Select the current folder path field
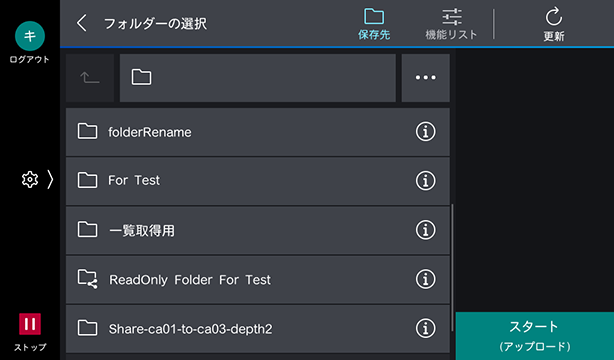 coord(258,78)
